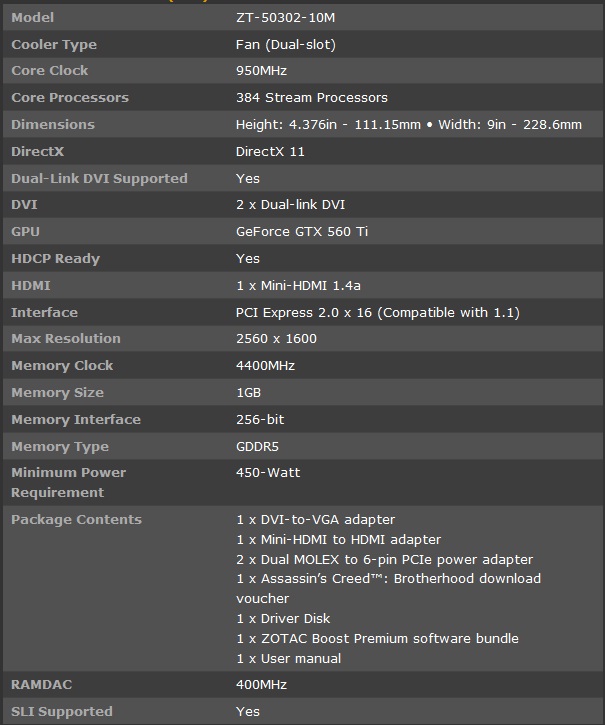Select the 400MHz RAMDAC value
This screenshot has height=725, width=605.
[x=261, y=685]
